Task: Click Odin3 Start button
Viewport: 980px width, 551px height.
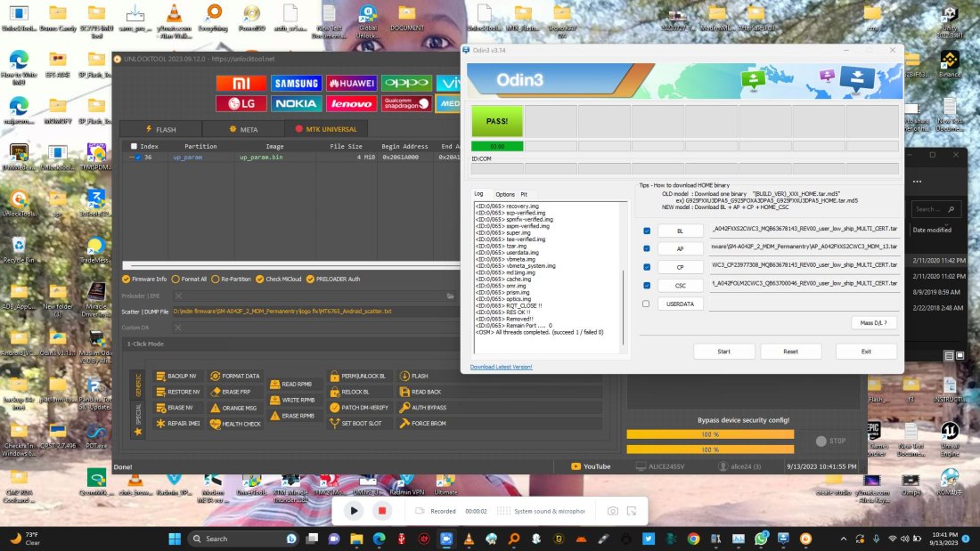Action: click(723, 351)
